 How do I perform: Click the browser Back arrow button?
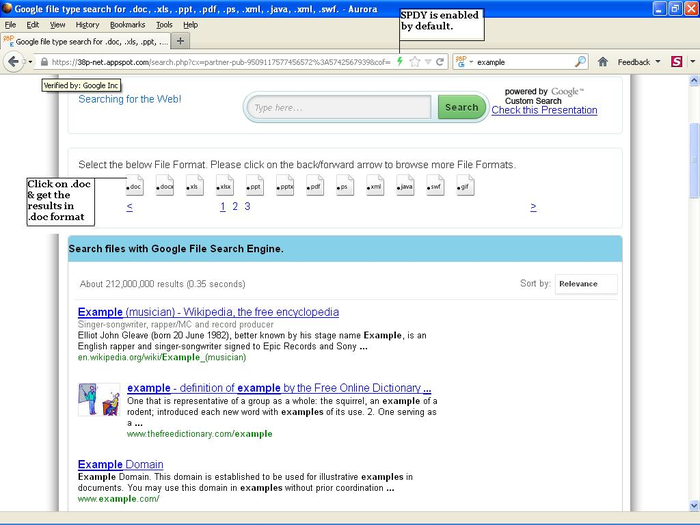(x=13, y=62)
